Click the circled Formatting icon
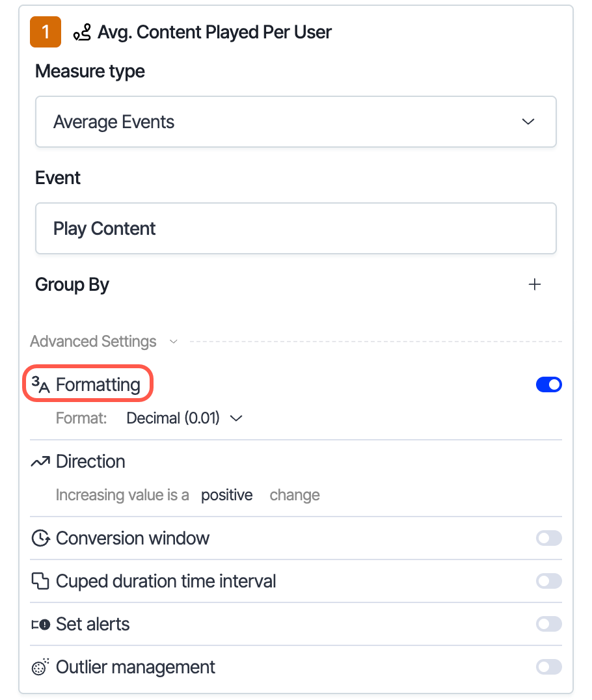 40,384
